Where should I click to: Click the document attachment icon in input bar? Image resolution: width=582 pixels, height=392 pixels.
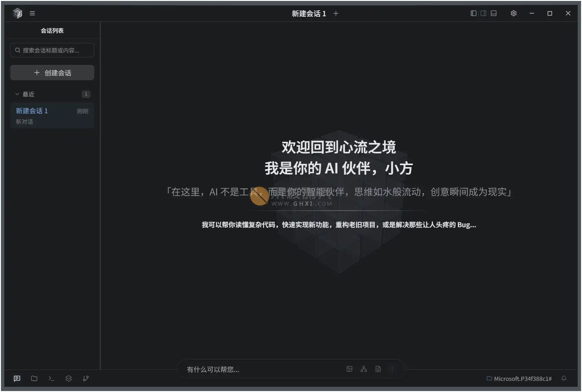point(378,369)
